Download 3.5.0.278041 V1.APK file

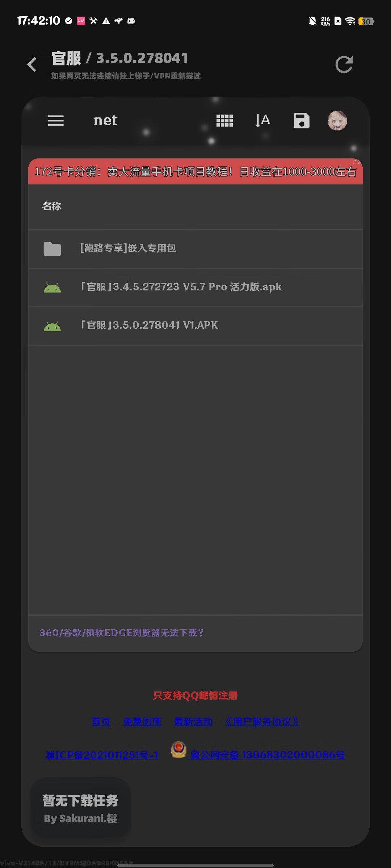pos(195,326)
